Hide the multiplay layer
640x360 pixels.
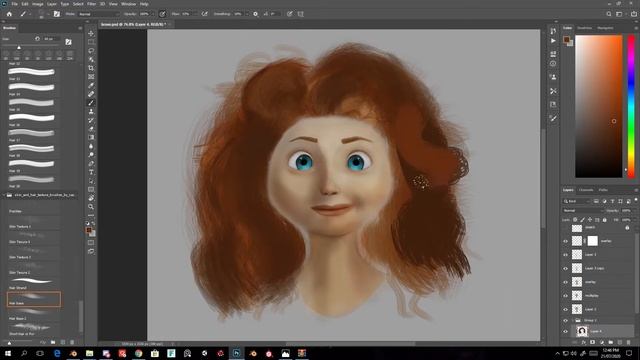click(x=566, y=296)
